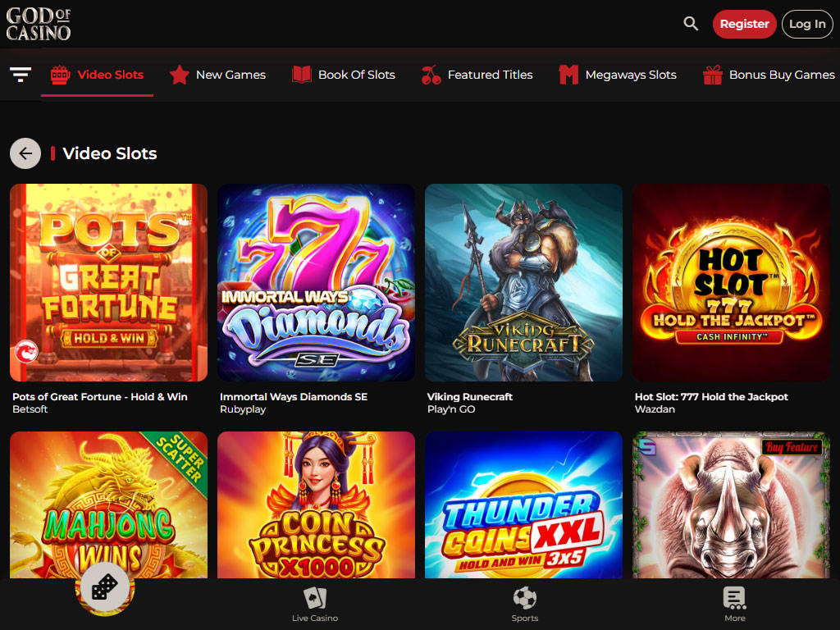
Task: Select the Featured Titles tab
Action: (x=477, y=75)
